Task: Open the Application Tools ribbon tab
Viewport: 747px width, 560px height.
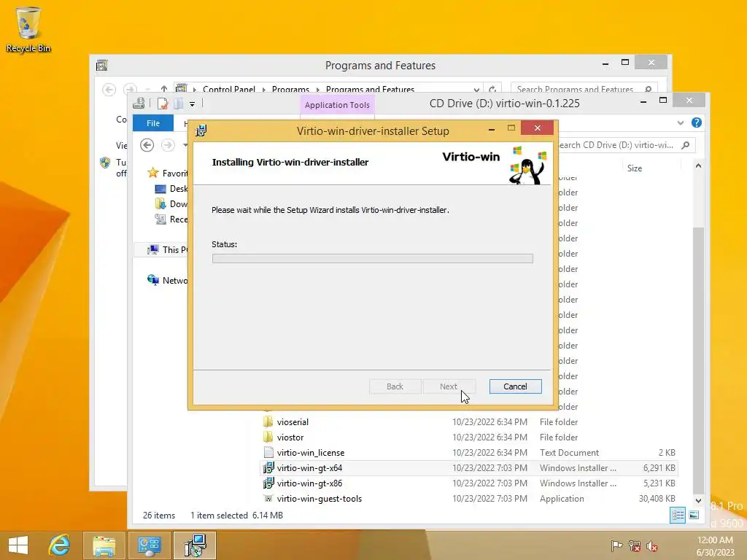Action: tap(337, 105)
